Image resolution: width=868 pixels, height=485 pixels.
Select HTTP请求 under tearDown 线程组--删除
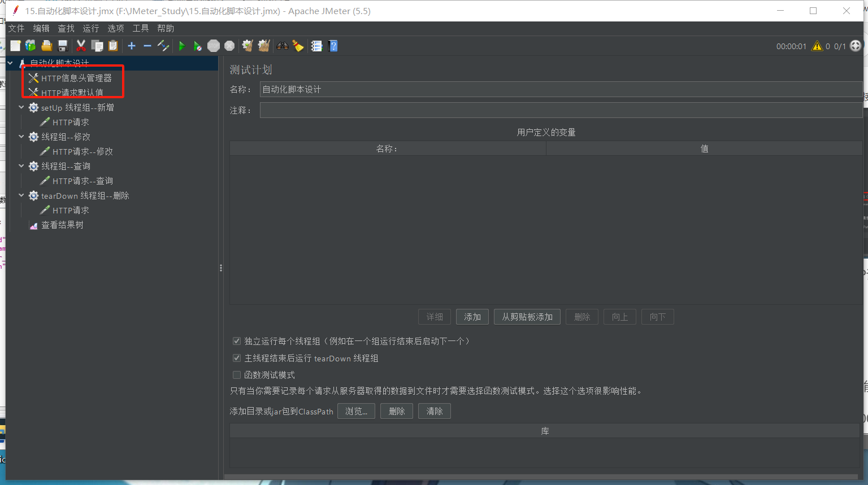point(64,210)
